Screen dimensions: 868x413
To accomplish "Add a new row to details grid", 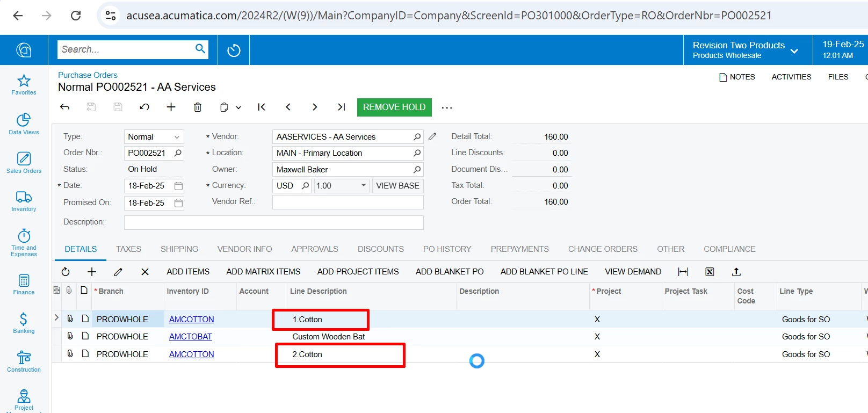I will (92, 272).
